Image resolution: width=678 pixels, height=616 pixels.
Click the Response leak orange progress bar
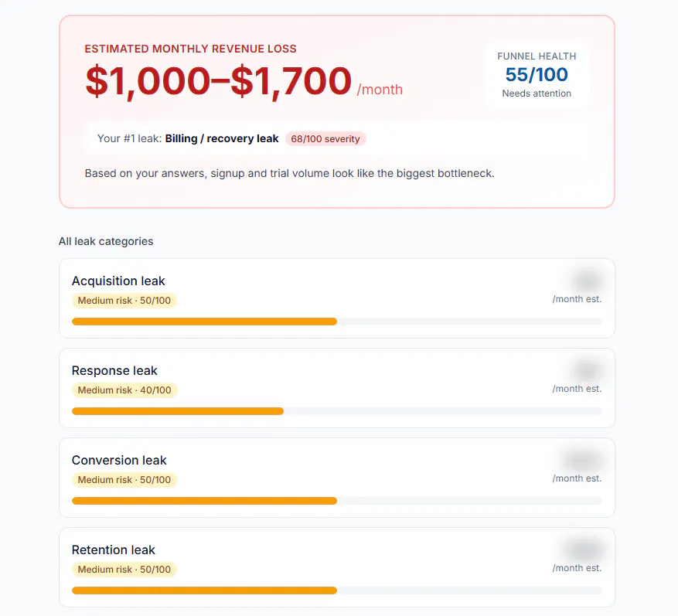click(178, 411)
